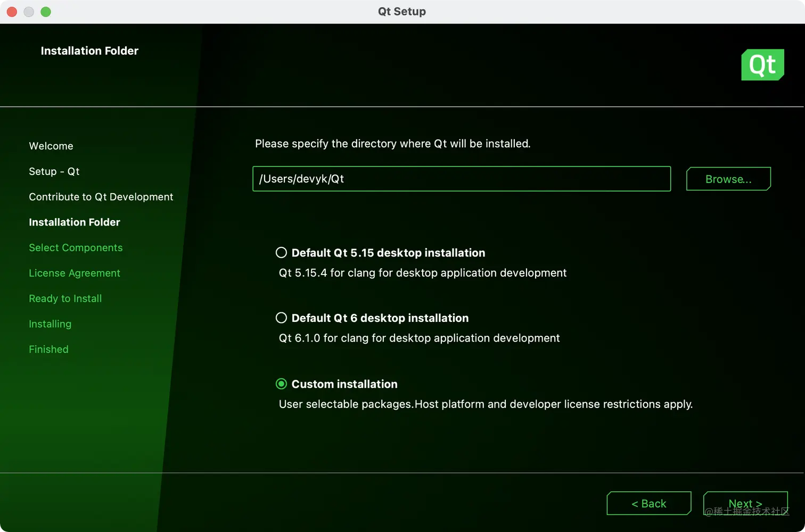Select the Setup - Qt step
Screen dimensions: 805x532
[54, 171]
